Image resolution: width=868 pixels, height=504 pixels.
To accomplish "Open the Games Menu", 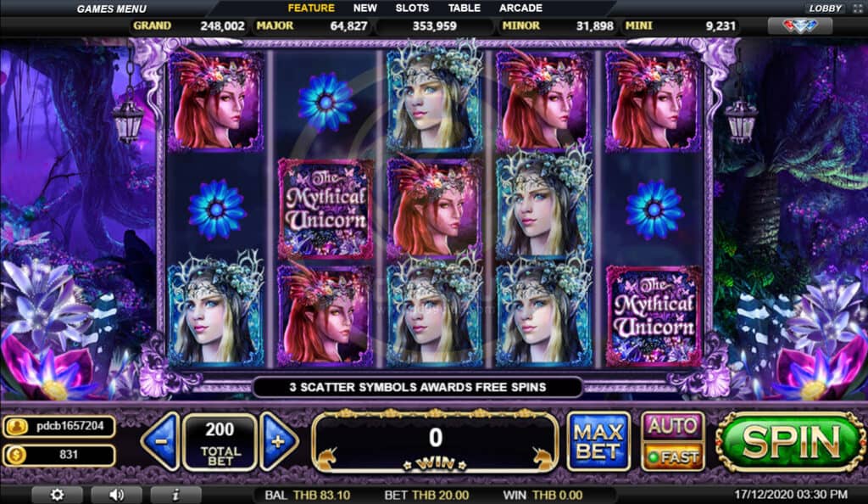I will [111, 8].
